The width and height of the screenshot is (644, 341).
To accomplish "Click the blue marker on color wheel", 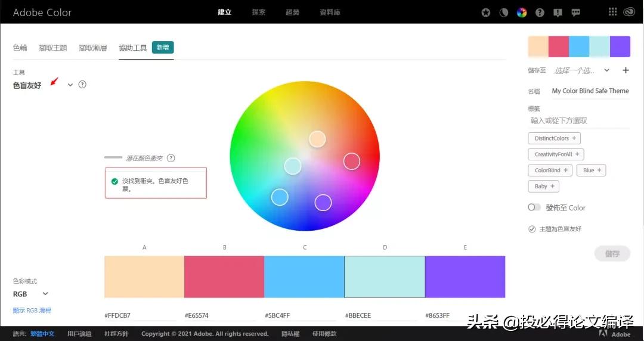I will click(280, 197).
